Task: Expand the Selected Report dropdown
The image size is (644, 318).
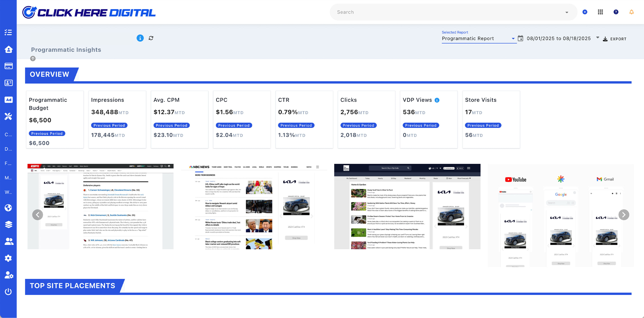Action: pos(513,38)
